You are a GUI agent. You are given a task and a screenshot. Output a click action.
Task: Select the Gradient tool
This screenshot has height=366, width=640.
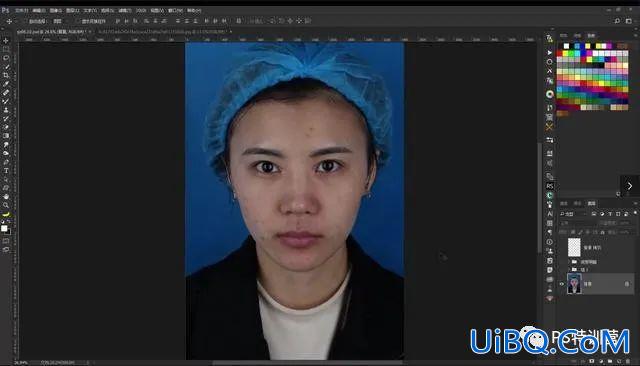[x=6, y=135]
